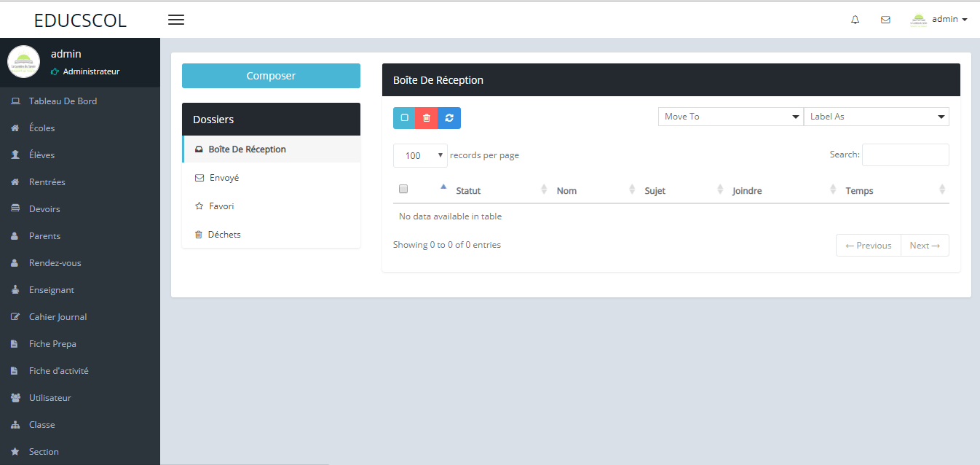Open the Déchets folder
Image resolution: width=980 pixels, height=465 pixels.
(x=224, y=235)
